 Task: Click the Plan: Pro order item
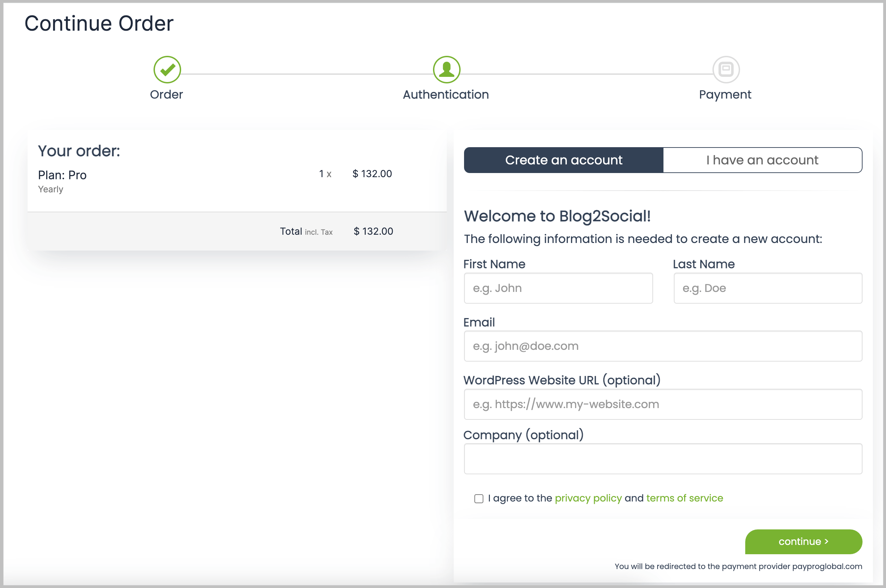(62, 175)
